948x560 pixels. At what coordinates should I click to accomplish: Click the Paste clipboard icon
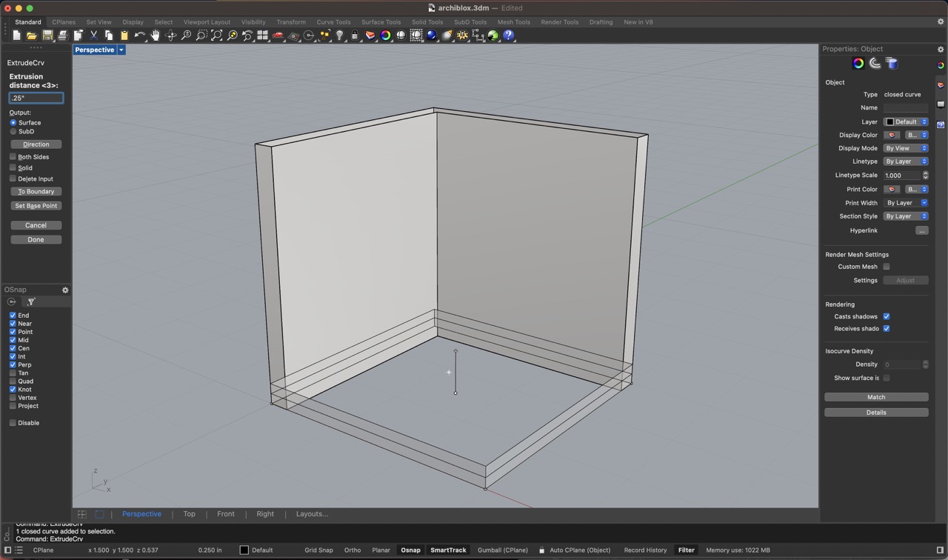124,36
